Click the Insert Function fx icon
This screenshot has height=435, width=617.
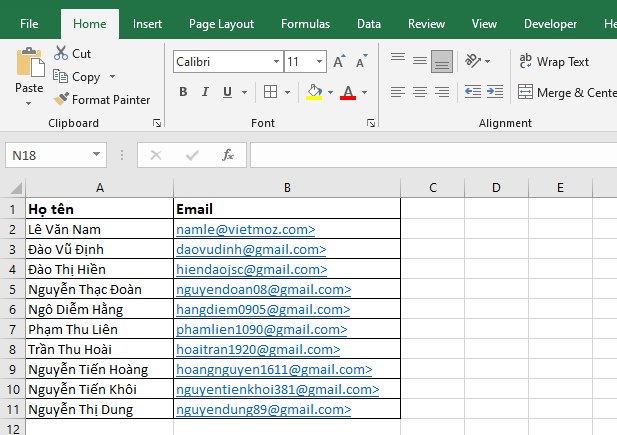(x=228, y=155)
